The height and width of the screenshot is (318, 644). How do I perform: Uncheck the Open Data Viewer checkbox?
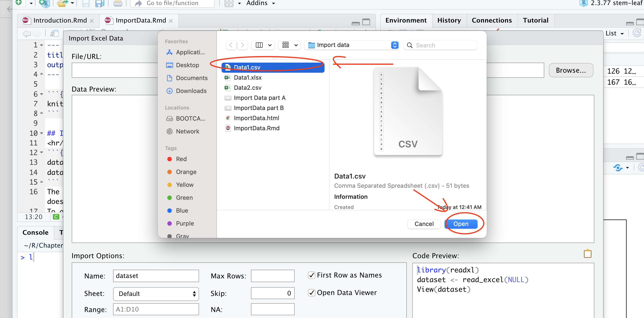click(x=311, y=292)
